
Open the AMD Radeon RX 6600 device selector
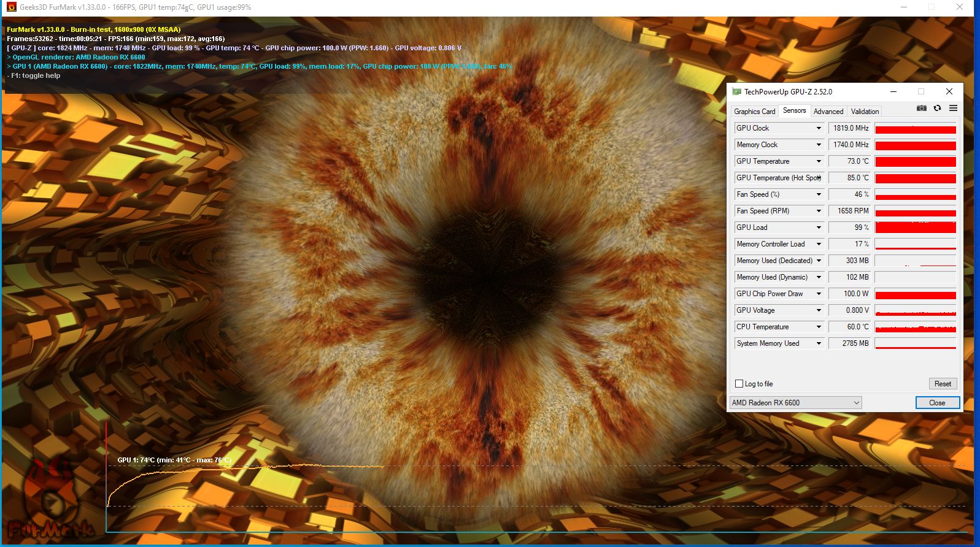[795, 403]
